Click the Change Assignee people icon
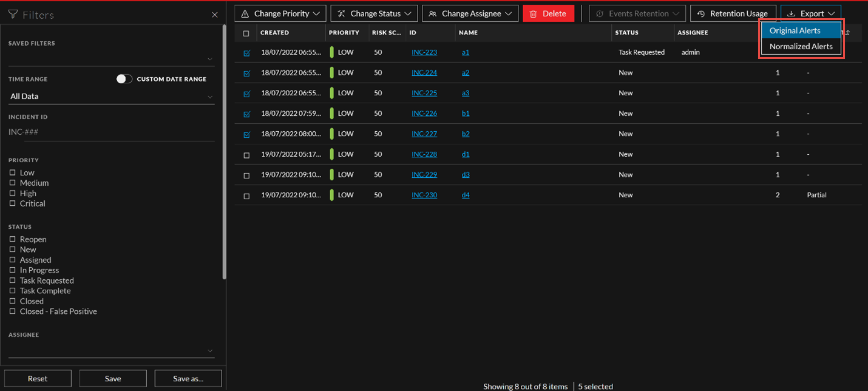 point(433,13)
